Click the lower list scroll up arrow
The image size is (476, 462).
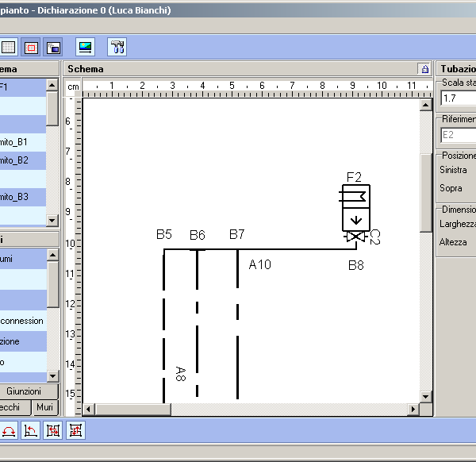tap(53, 255)
